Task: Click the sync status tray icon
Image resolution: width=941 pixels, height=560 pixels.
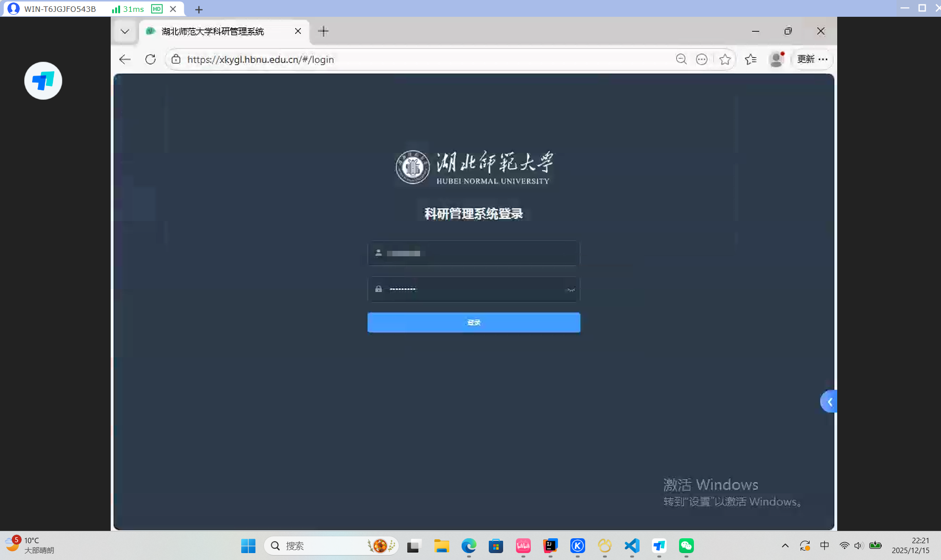Action: [x=805, y=546]
